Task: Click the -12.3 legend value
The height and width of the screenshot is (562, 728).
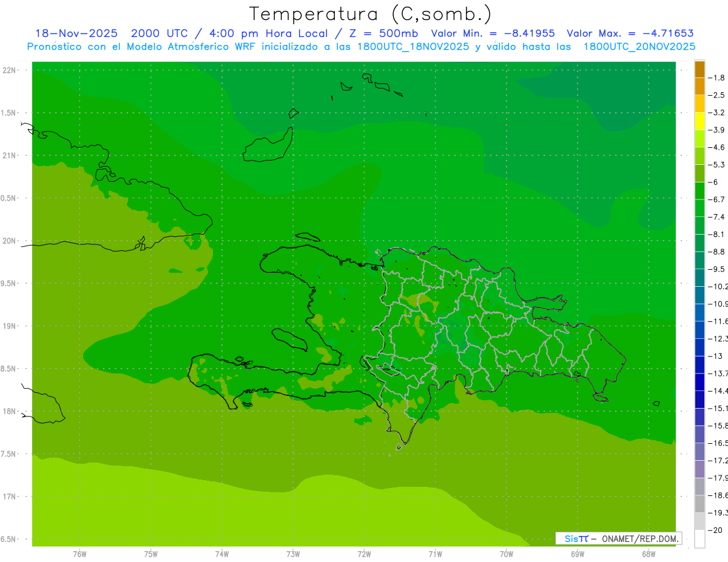Action: pyautogui.click(x=719, y=338)
